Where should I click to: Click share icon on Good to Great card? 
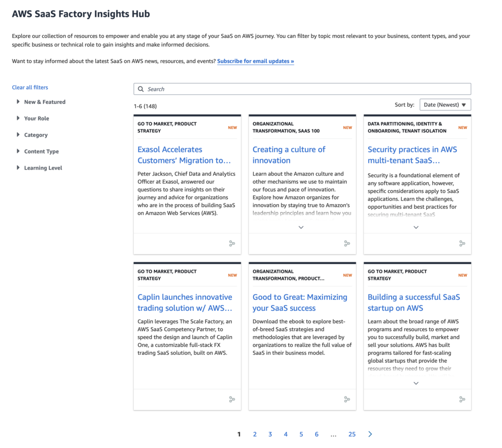click(x=347, y=399)
